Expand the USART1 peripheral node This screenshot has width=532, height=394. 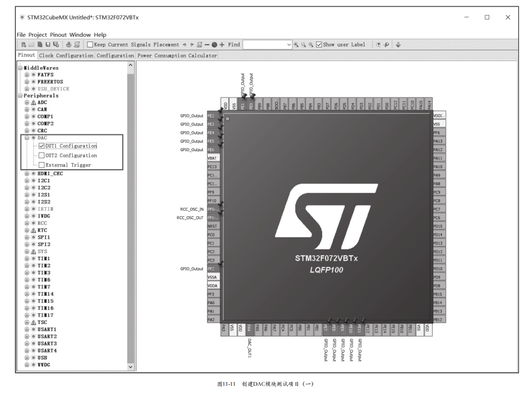coord(27,329)
